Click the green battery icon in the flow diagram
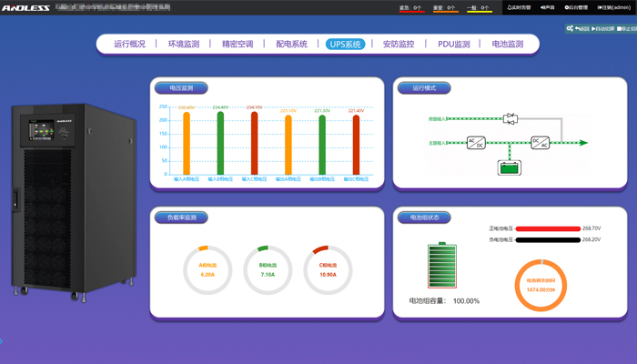Image resolution: width=637 pixels, height=364 pixels. 510,167
